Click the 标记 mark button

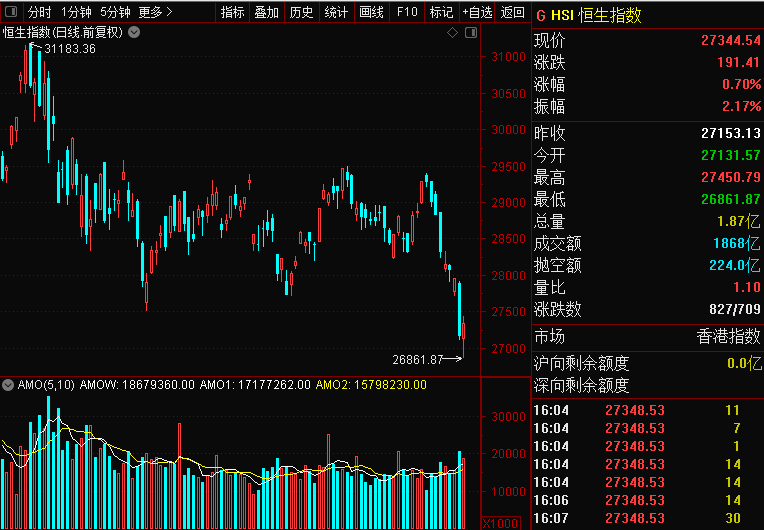click(x=441, y=12)
